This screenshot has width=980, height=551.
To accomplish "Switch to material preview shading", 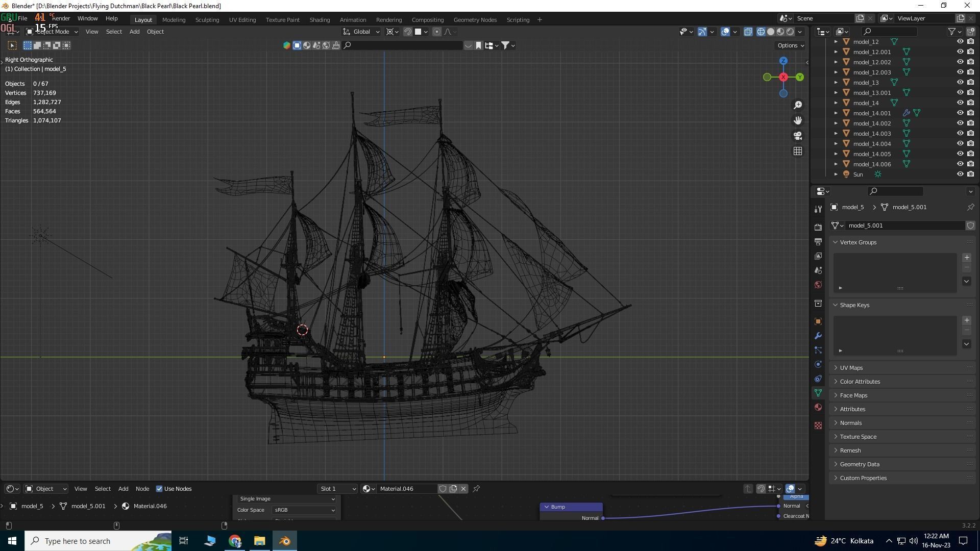I will coord(780,32).
